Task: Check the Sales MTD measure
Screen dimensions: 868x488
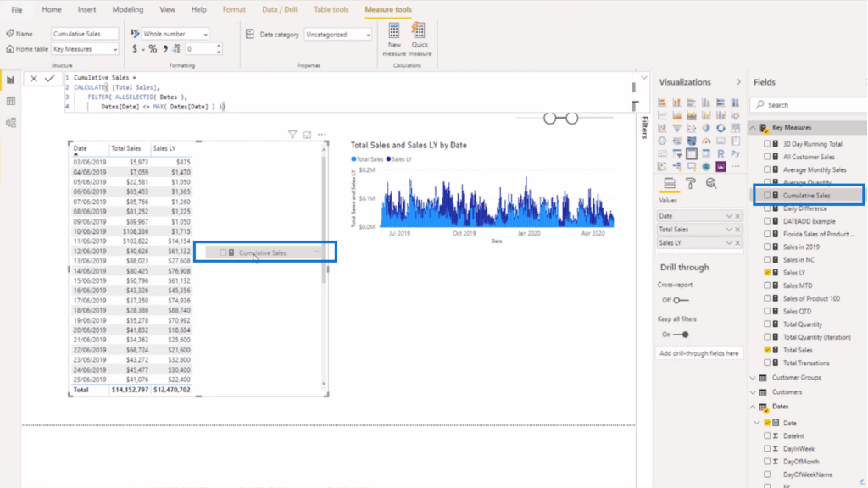Action: coord(767,286)
